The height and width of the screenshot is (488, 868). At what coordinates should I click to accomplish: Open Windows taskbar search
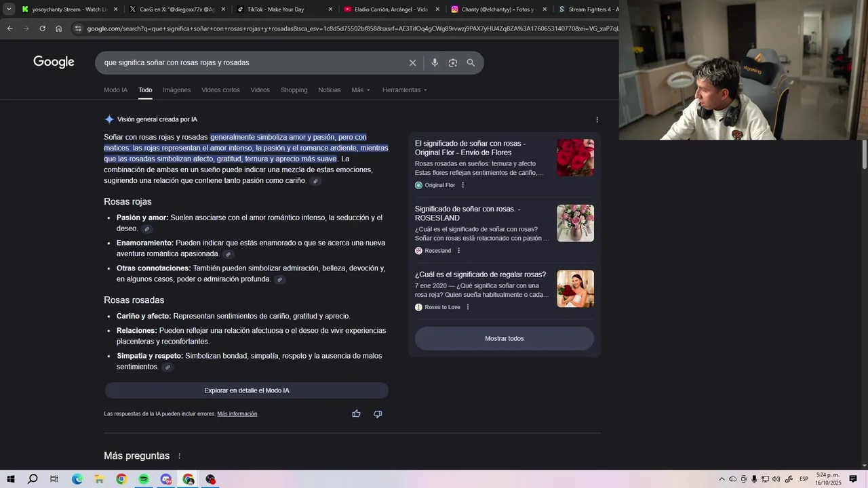pos(33,479)
